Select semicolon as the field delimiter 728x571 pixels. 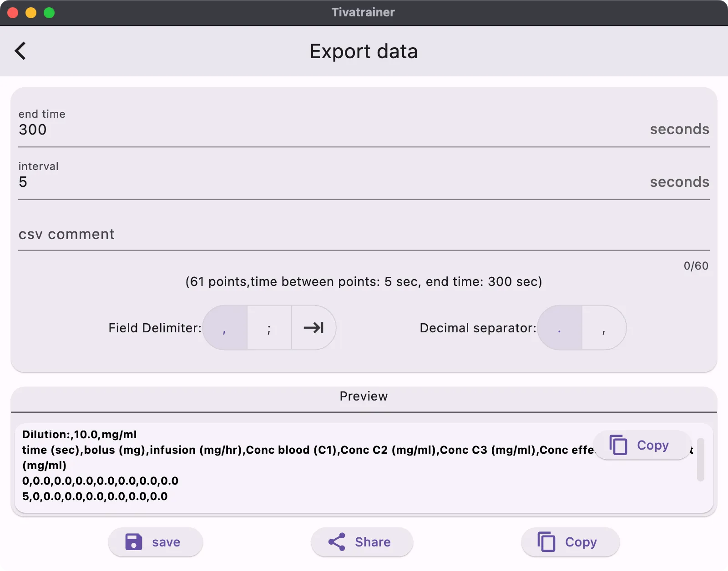coord(269,328)
